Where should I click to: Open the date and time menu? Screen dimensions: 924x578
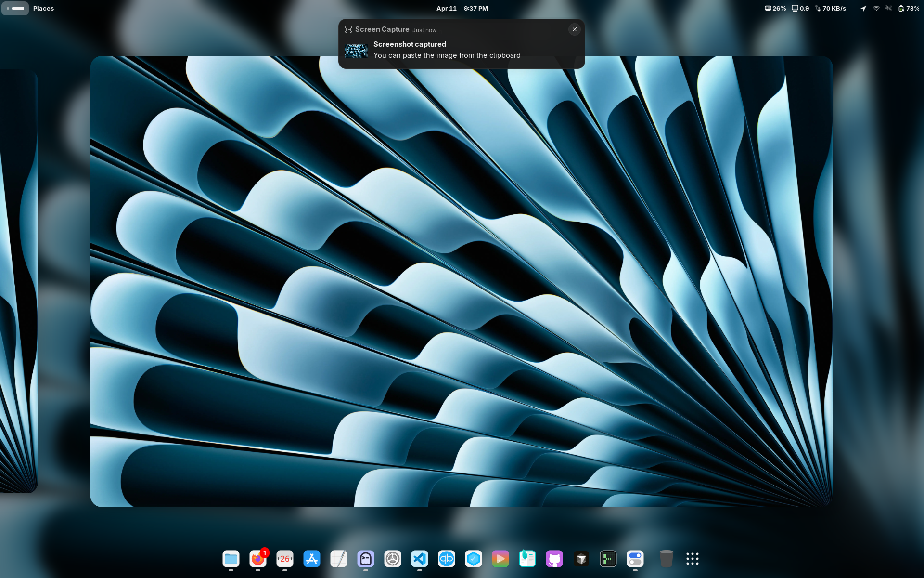[x=462, y=8]
